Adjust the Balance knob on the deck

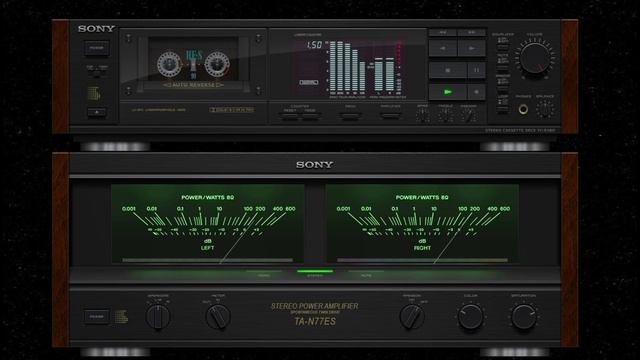[x=545, y=109]
